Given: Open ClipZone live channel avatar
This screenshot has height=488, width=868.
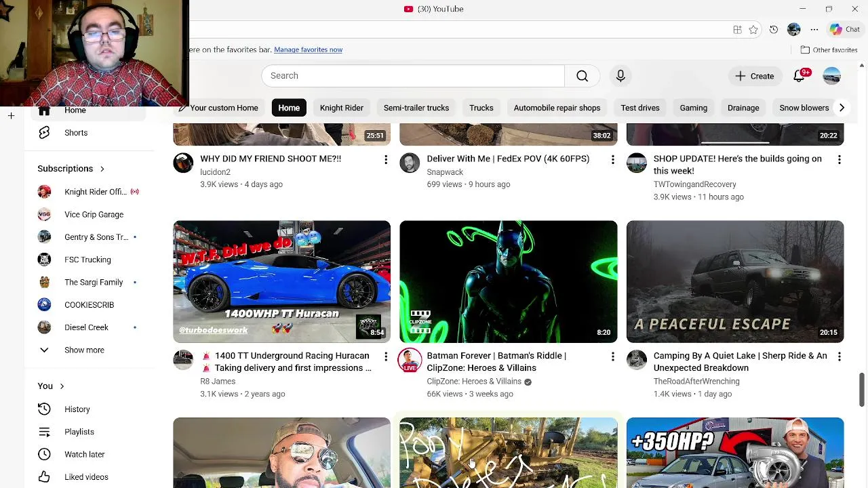Looking at the screenshot, I should point(410,361).
